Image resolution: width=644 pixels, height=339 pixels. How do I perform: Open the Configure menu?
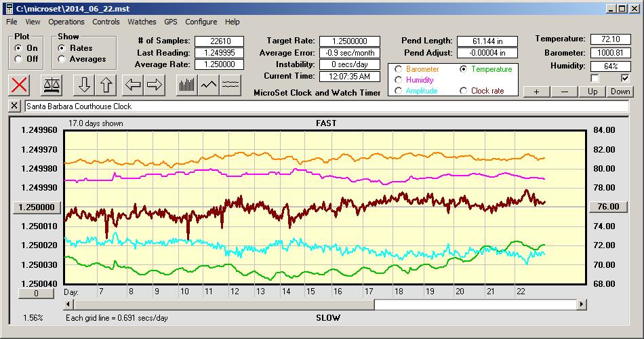[x=201, y=22]
